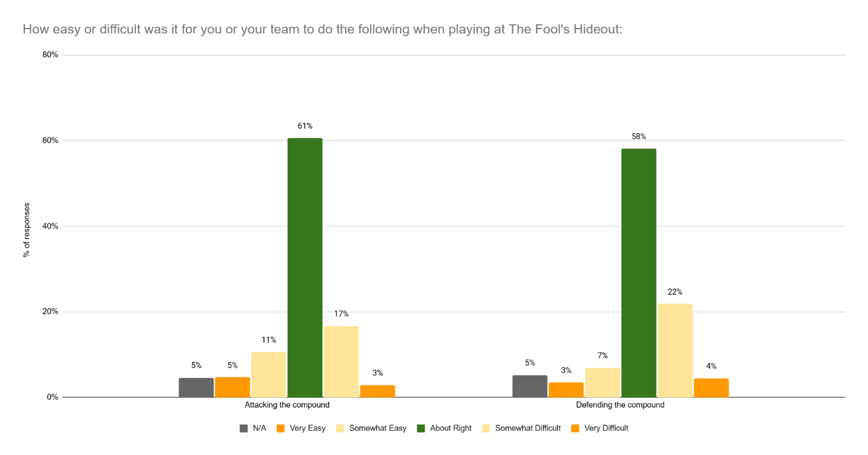Click the gray N/A bar under Defending
Viewport: 868px width, 455px height.
[x=530, y=386]
